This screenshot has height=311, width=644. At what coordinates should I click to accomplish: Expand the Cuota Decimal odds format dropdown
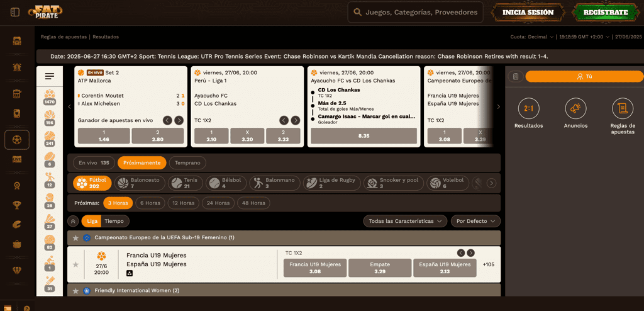(532, 37)
